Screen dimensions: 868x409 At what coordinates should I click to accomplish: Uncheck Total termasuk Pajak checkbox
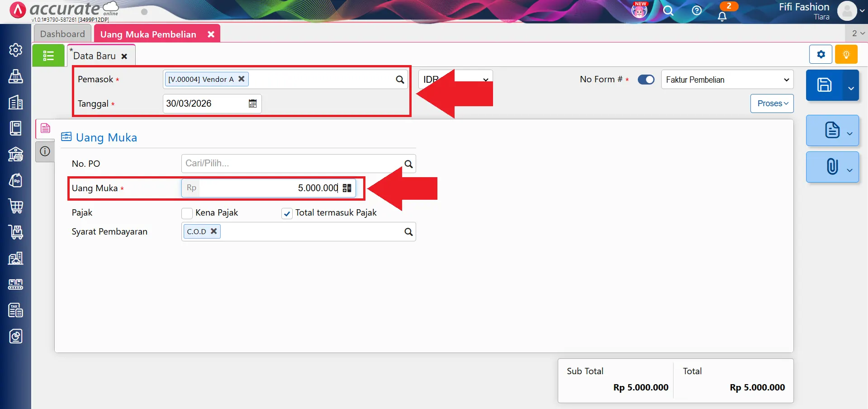(x=287, y=213)
